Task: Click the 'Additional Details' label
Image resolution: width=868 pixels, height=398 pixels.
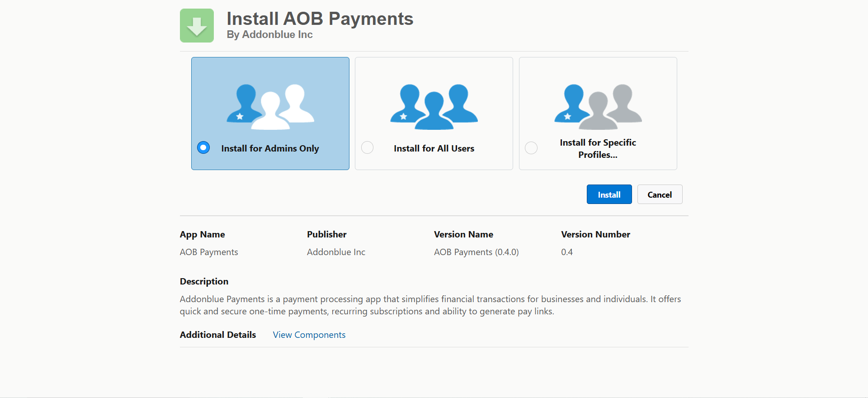Action: [218, 335]
